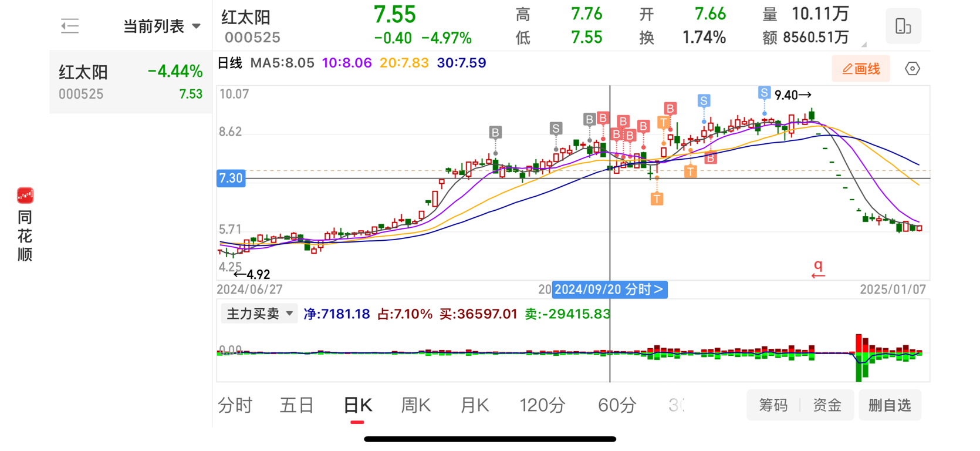Tap the 买:36597.01 buy value
Viewport: 980px width, 451px height.
[x=479, y=314]
